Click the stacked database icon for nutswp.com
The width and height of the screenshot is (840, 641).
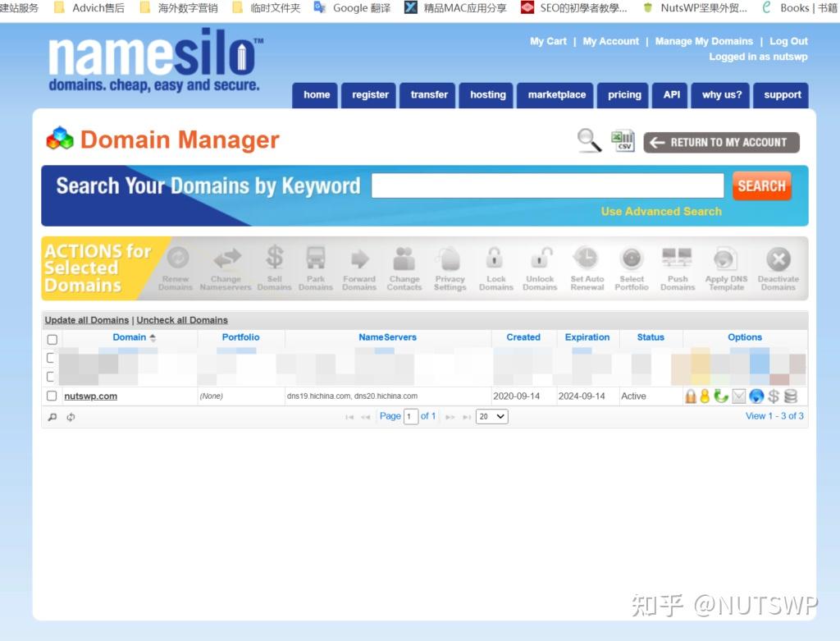(790, 396)
